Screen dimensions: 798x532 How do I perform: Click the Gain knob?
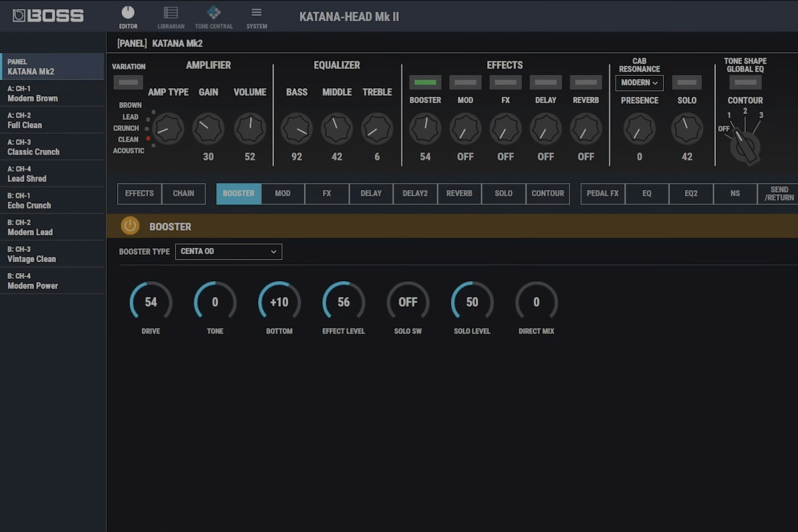(208, 129)
